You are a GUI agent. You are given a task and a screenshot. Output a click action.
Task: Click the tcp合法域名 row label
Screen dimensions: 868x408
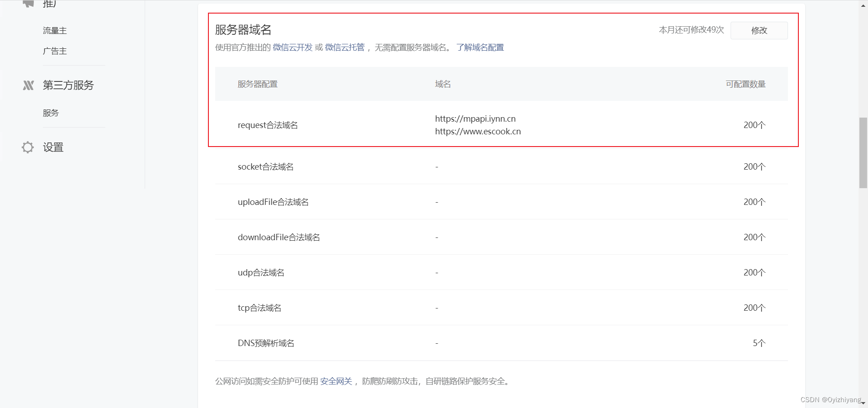(x=259, y=308)
